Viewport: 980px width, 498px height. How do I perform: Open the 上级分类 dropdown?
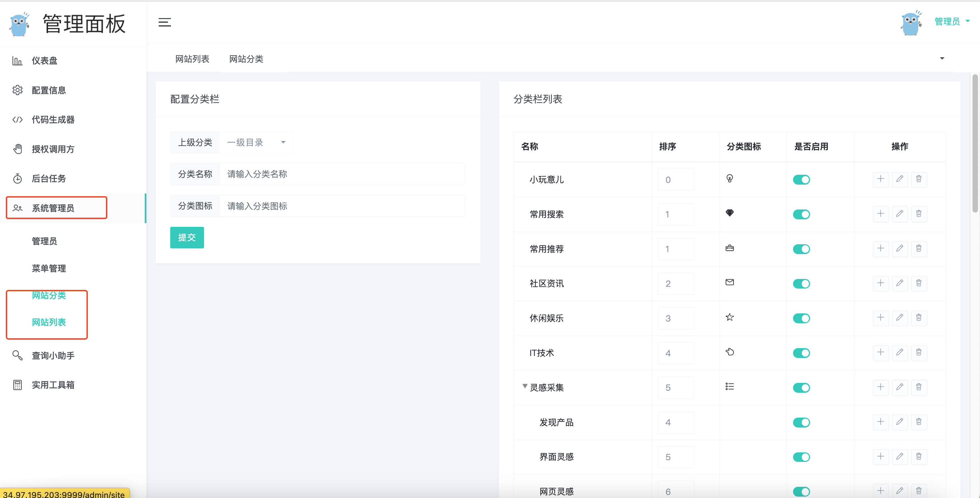[256, 142]
